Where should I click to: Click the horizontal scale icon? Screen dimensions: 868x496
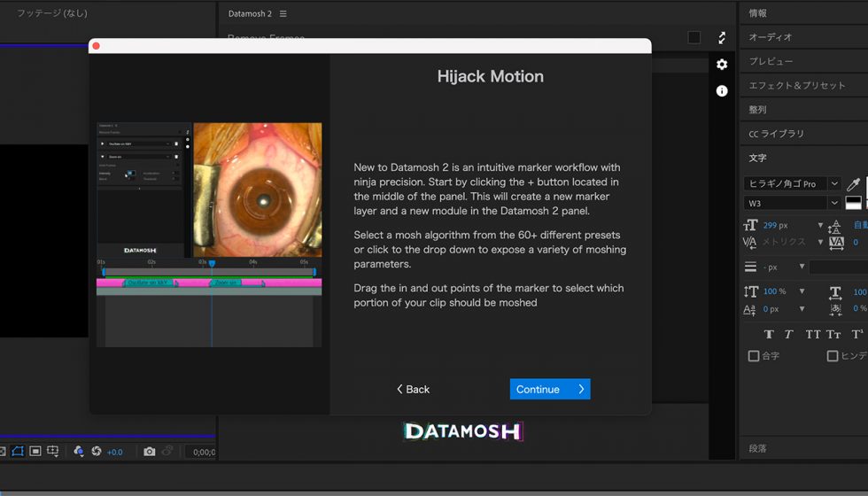tap(835, 291)
